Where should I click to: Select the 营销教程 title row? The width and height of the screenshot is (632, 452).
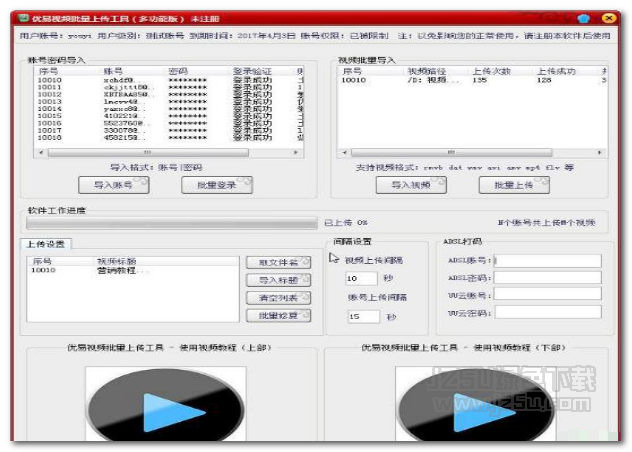133,270
